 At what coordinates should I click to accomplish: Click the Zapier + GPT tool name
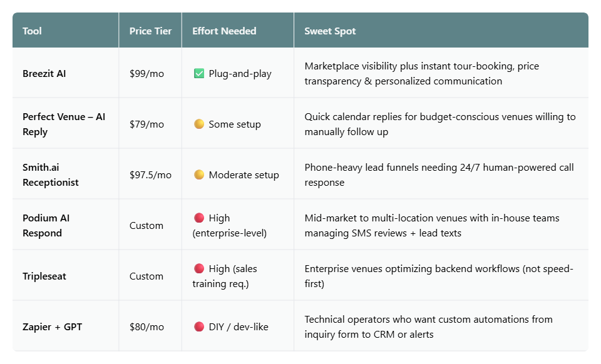click(52, 326)
